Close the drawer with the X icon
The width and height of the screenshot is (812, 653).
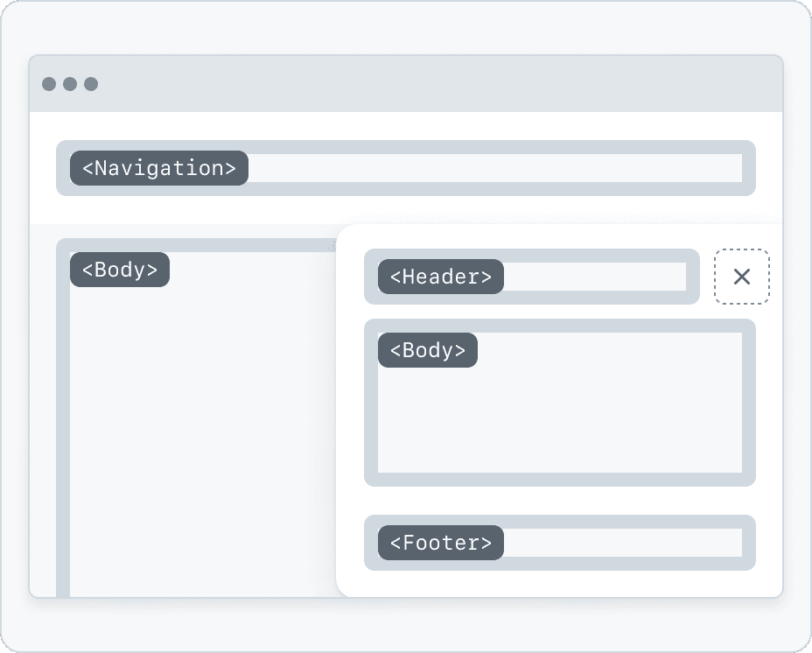[x=742, y=277]
